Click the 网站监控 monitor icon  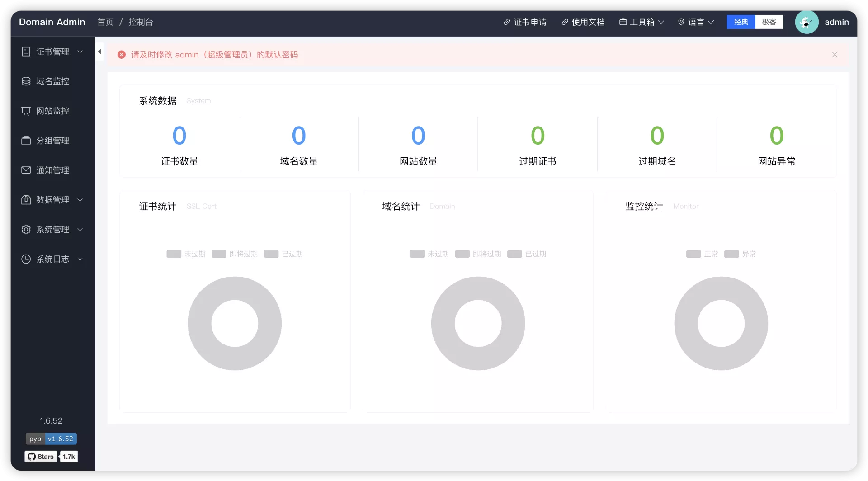pyautogui.click(x=26, y=111)
